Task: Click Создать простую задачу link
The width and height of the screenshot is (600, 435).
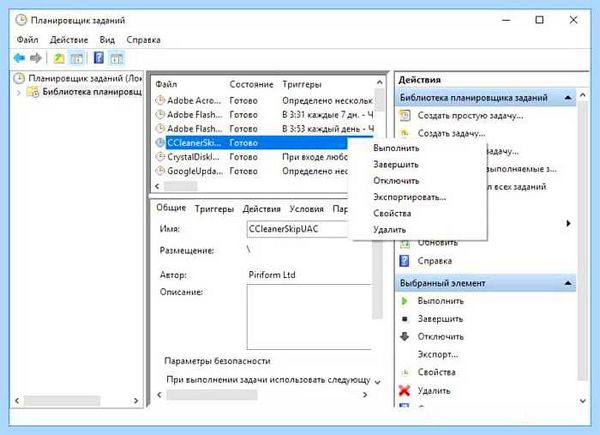Action: (470, 116)
